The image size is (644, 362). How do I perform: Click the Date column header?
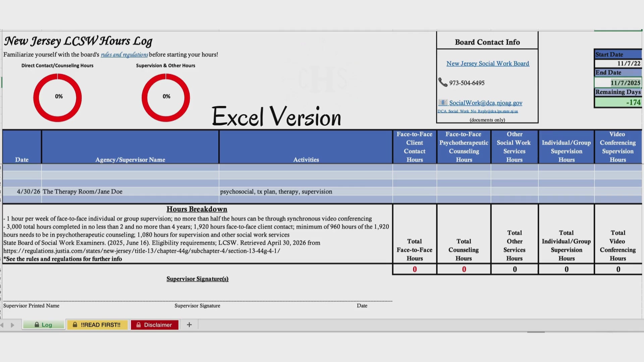22,147
